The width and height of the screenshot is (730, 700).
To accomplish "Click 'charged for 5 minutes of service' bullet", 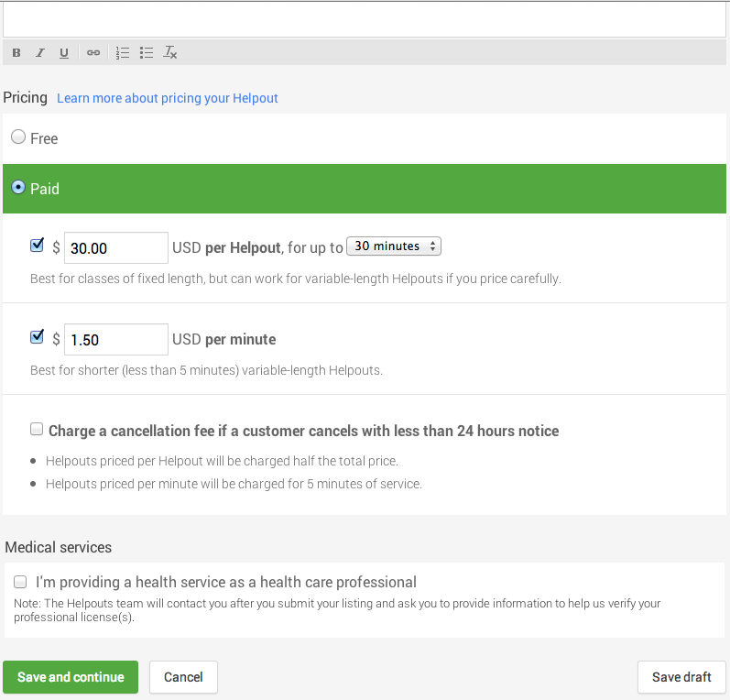I will 234,484.
